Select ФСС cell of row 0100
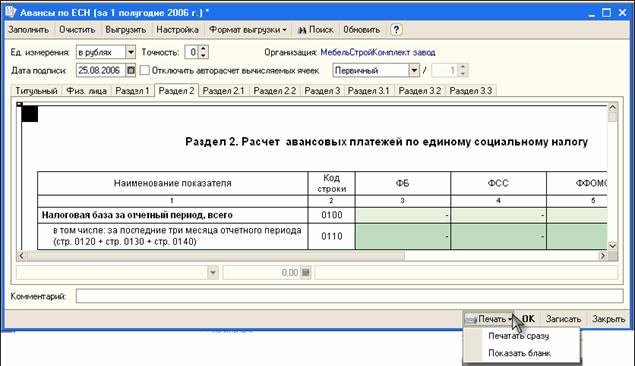635x366 pixels. [498, 215]
